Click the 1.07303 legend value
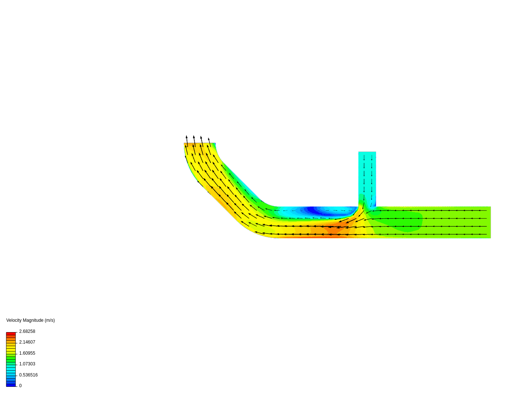The height and width of the screenshot is (399, 532). tap(27, 364)
